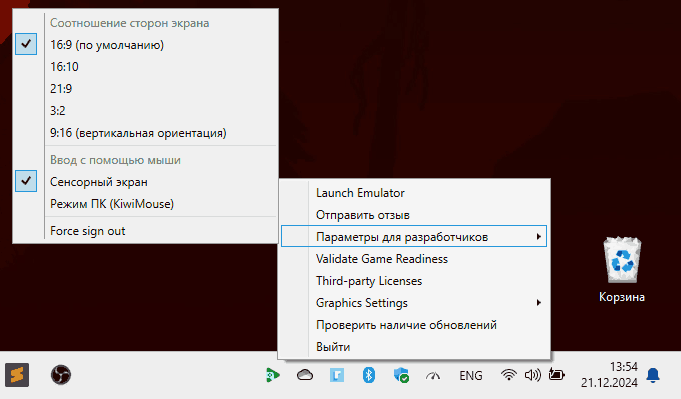Open the volume speaker icon
The width and height of the screenshot is (681, 399).
[x=532, y=375]
